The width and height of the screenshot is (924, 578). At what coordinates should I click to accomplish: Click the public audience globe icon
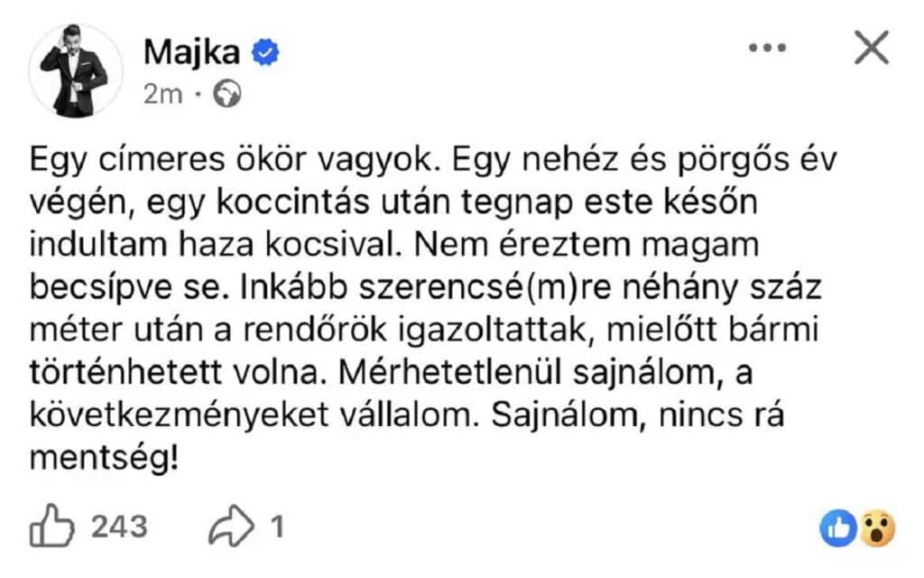point(226,91)
